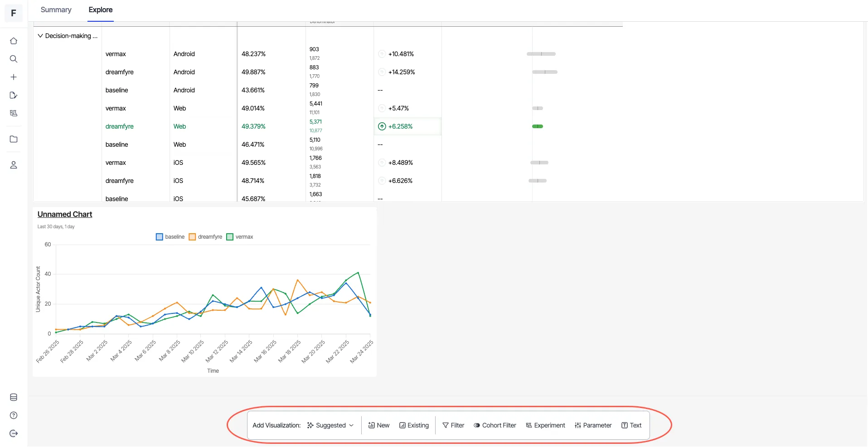
Task: Click the arrow icon beside +14.259%
Action: tap(382, 72)
